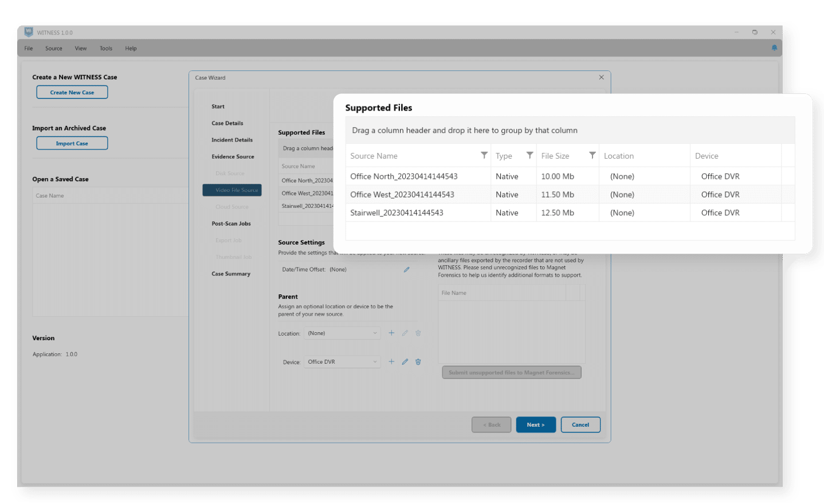Image resolution: width=824 pixels, height=504 pixels.
Task: Expand the Device dropdown showing Office DVR
Action: pyautogui.click(x=343, y=361)
